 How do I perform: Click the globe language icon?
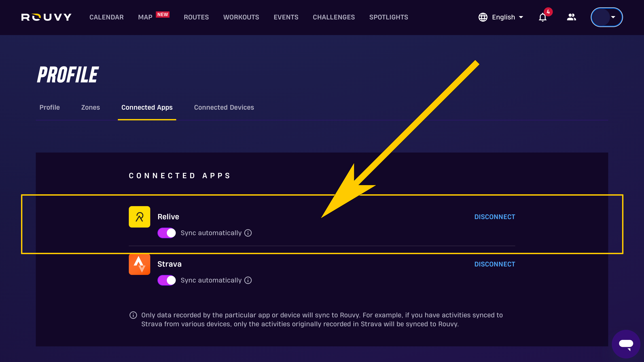(483, 17)
